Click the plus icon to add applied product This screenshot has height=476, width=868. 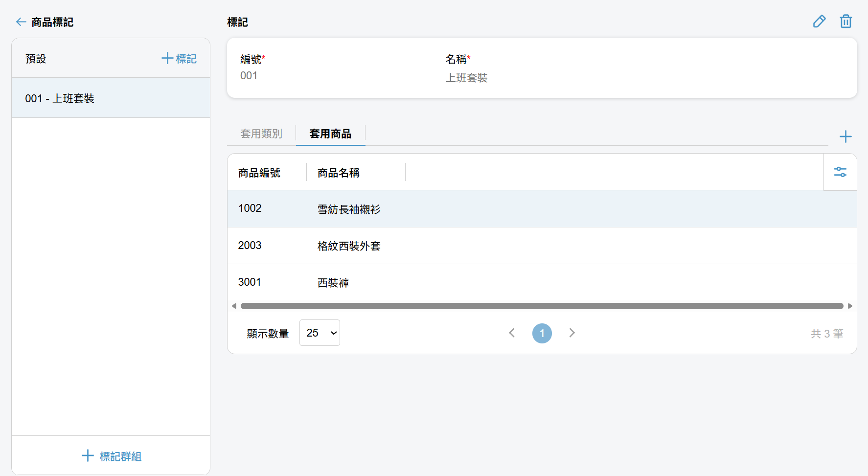click(845, 136)
